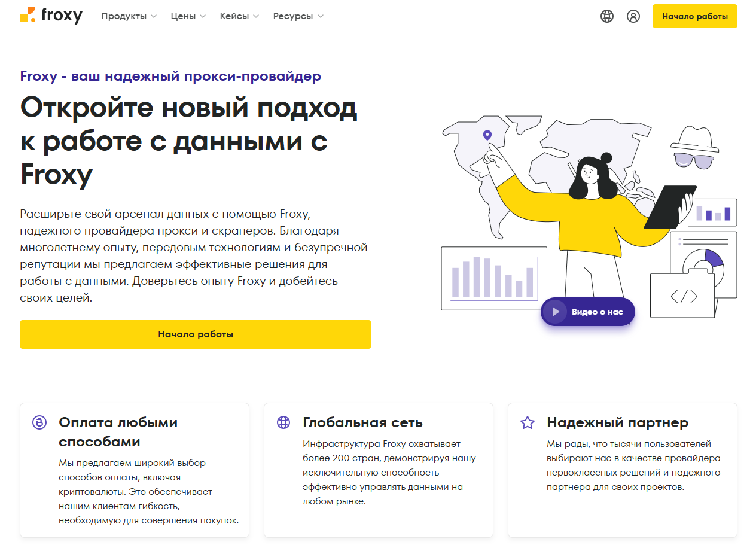Click the Оплата любыми способами heading
The height and width of the screenshot is (548, 756).
pos(118,432)
